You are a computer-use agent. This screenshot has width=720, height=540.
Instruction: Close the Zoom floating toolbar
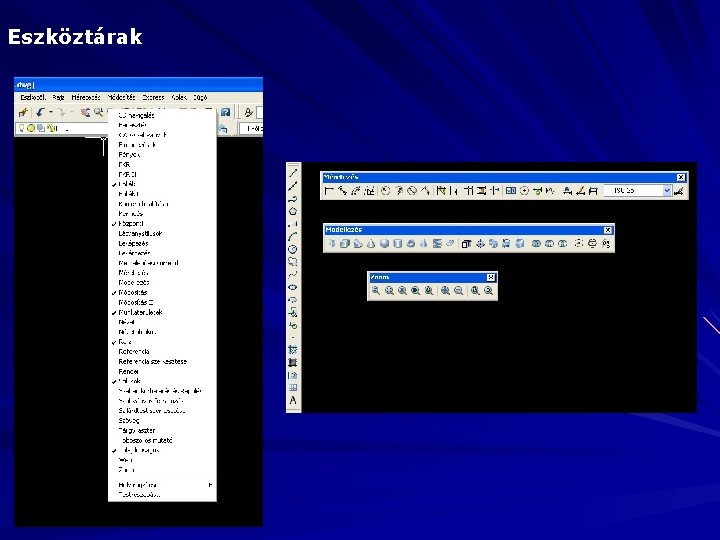click(x=491, y=277)
